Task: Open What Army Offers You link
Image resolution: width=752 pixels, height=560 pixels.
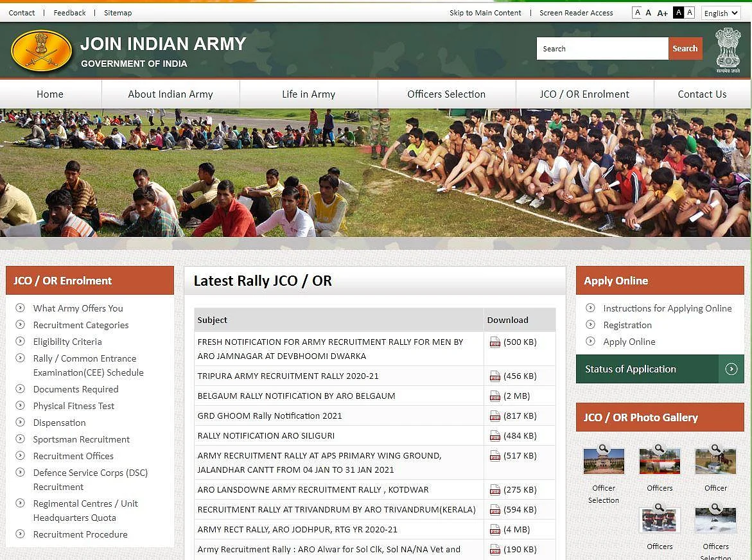Action: 78,308
